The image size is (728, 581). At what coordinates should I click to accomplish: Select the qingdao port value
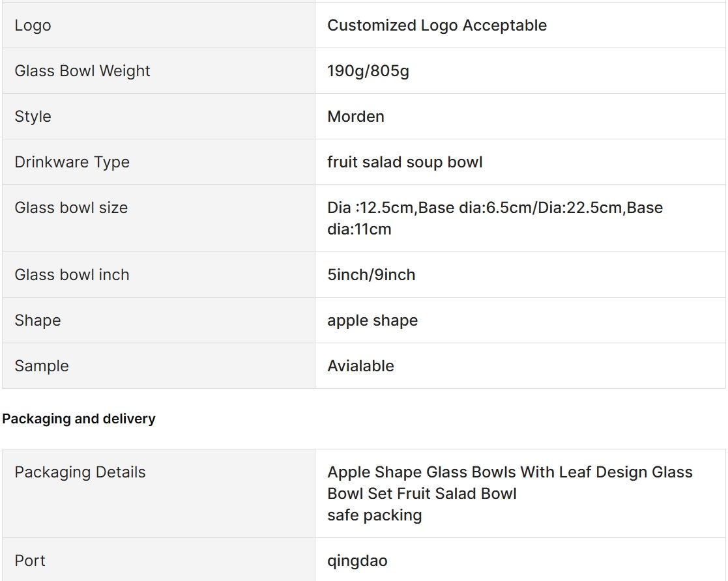[357, 561]
